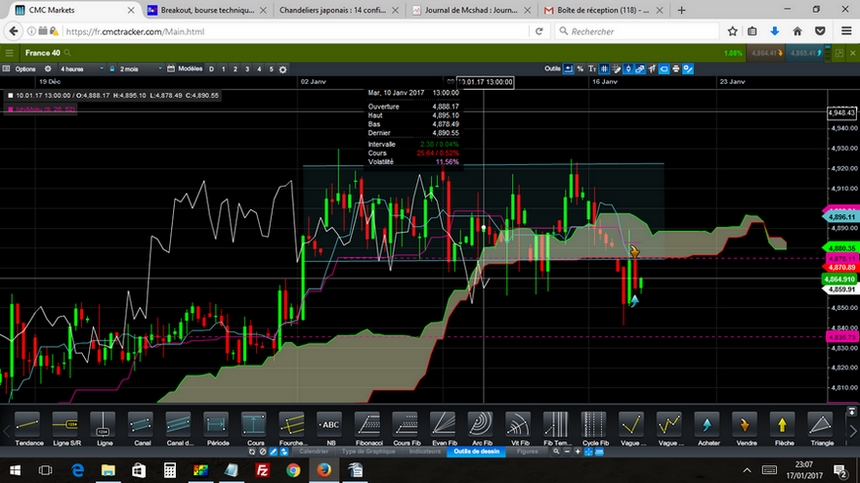The image size is (860, 483).
Task: Load template D
Action: click(211, 69)
